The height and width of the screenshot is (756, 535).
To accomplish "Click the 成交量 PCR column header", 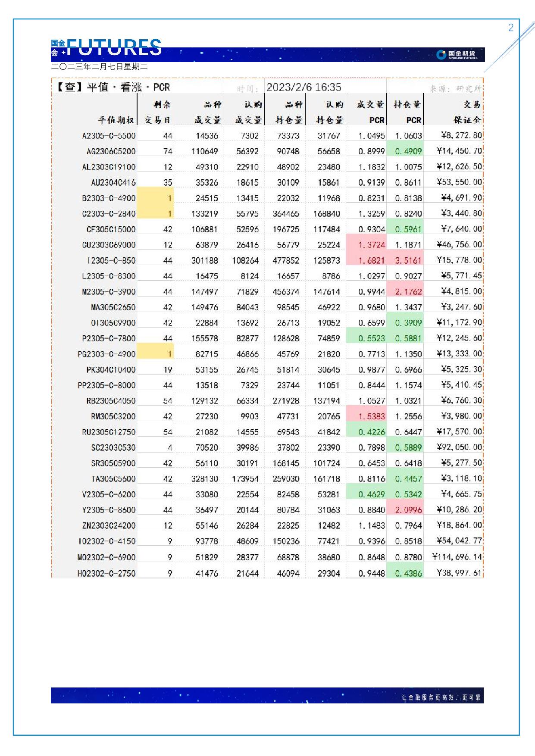I will (370, 112).
